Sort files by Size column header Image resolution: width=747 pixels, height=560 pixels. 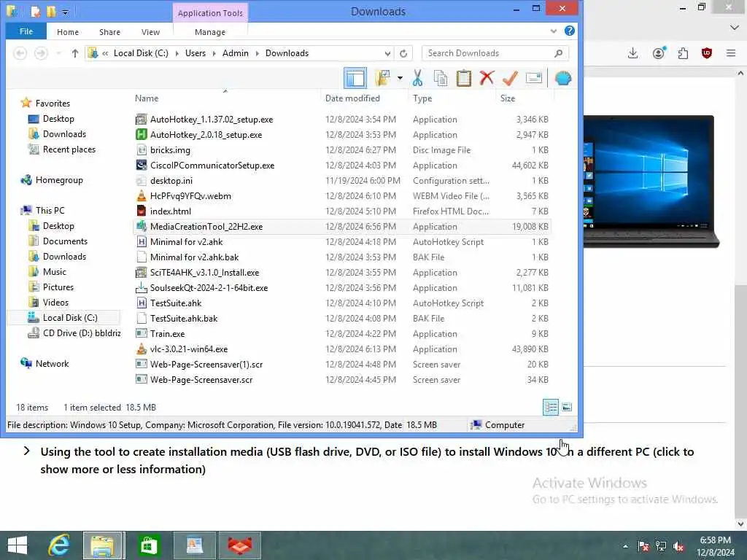click(x=508, y=98)
